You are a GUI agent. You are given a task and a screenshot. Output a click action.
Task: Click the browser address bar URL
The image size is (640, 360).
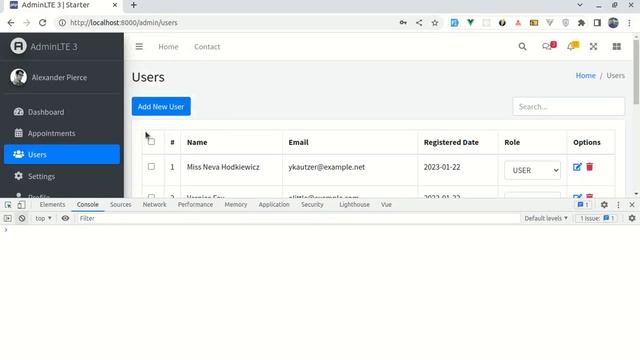[x=124, y=23]
